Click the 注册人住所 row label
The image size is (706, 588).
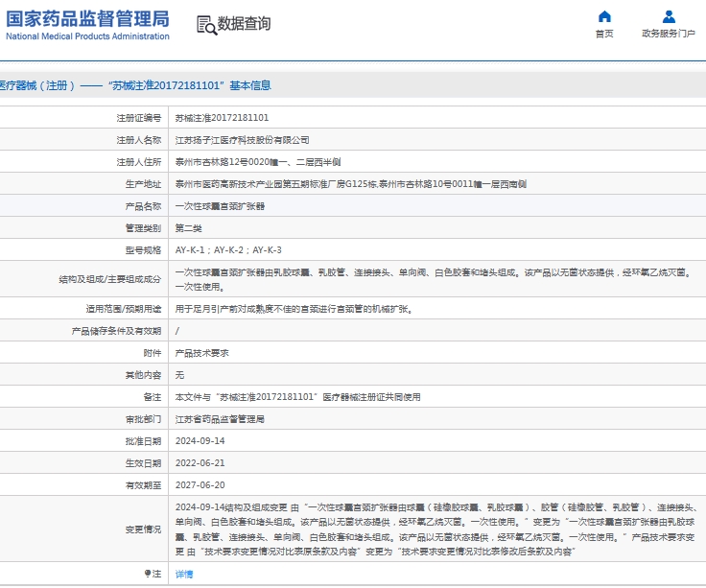click(139, 162)
